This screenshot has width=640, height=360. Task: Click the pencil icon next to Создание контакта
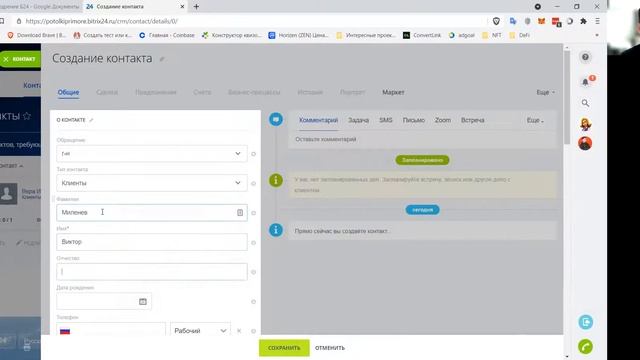pyautogui.click(x=162, y=59)
